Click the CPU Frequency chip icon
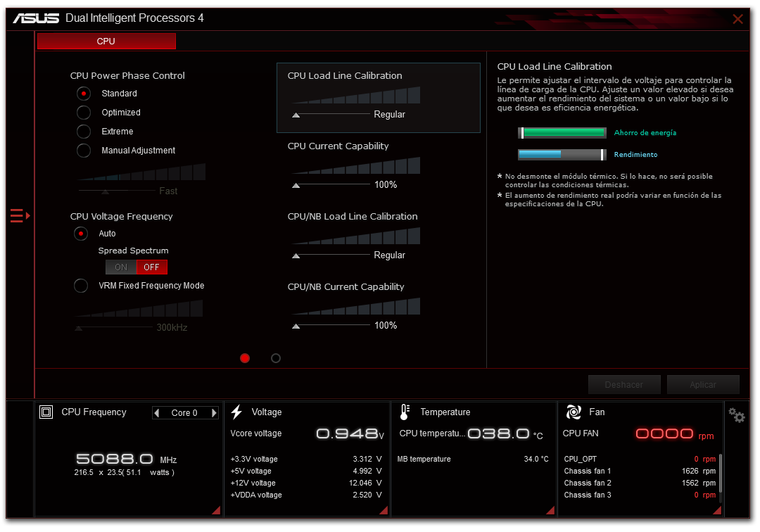Viewport: 760px width, 532px height. pos(46,412)
